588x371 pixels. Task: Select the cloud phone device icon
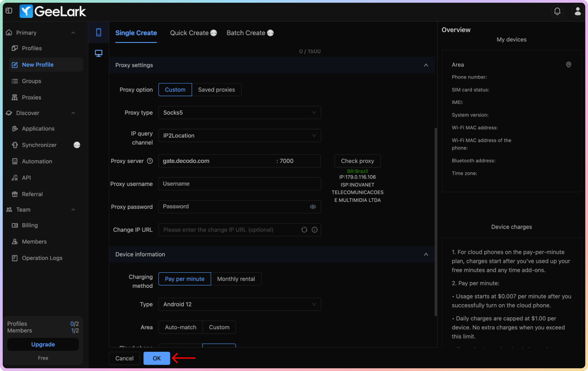(98, 32)
